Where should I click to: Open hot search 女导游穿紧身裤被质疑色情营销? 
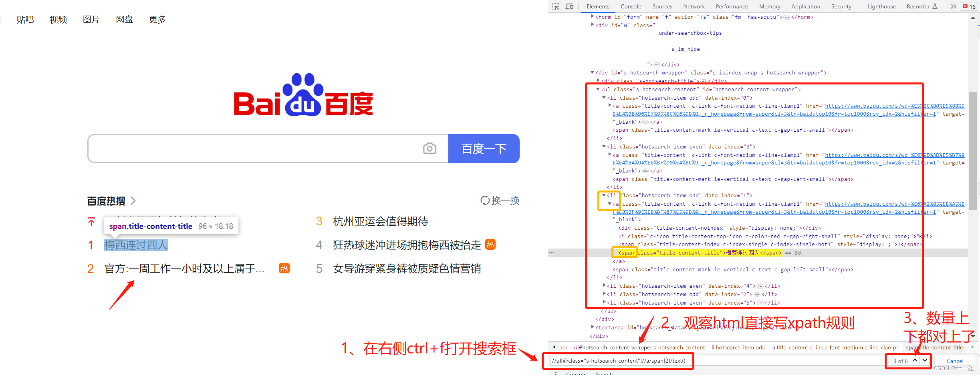(x=407, y=269)
